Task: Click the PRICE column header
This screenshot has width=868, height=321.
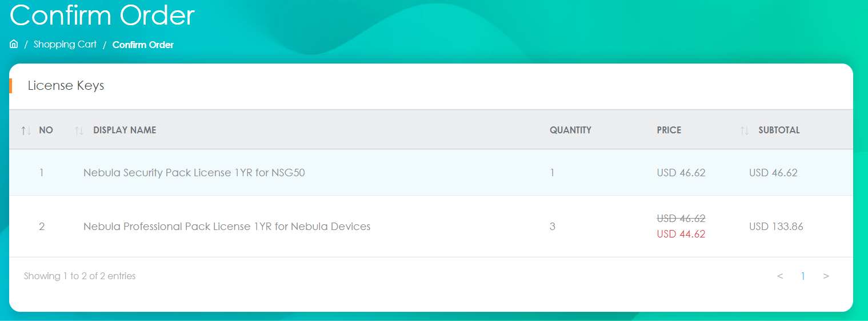Action: pos(669,130)
